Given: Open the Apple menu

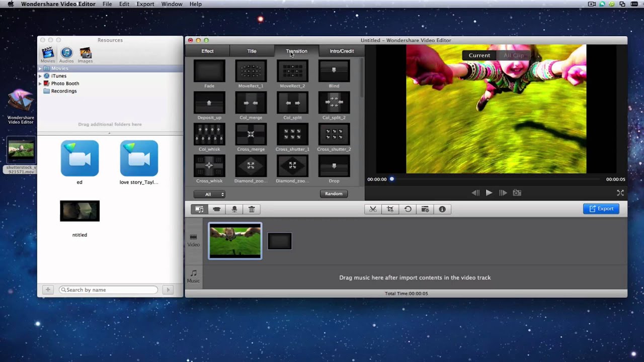Looking at the screenshot, I should 11,4.
